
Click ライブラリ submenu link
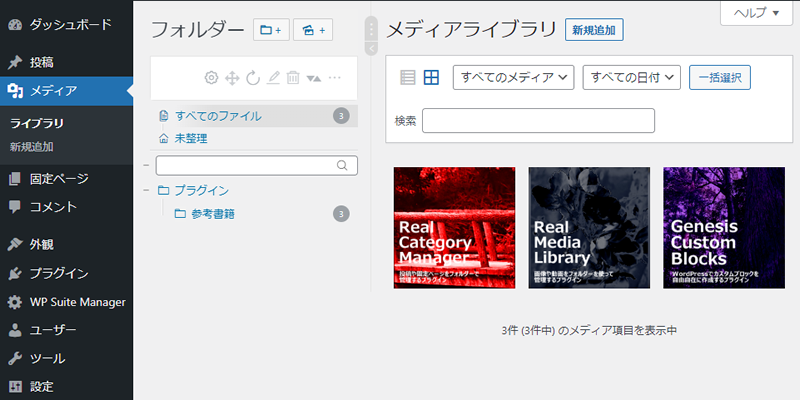coord(37,123)
